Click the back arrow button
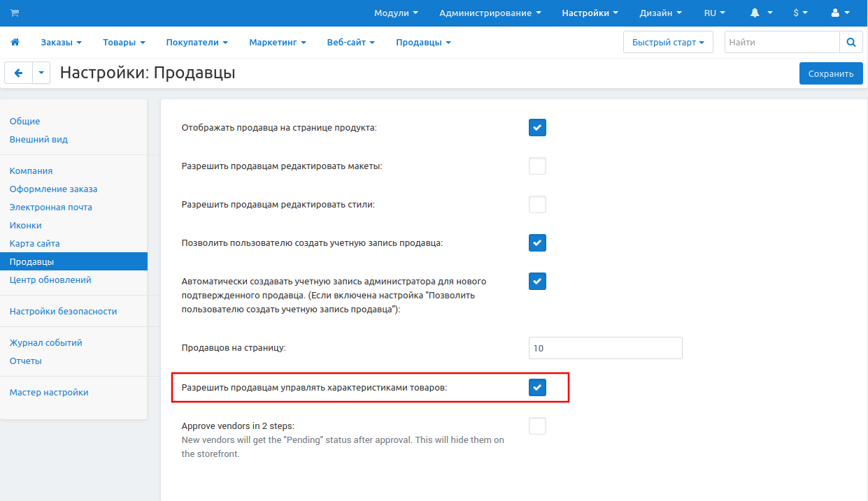Image resolution: width=868 pixels, height=501 pixels. pos(18,73)
